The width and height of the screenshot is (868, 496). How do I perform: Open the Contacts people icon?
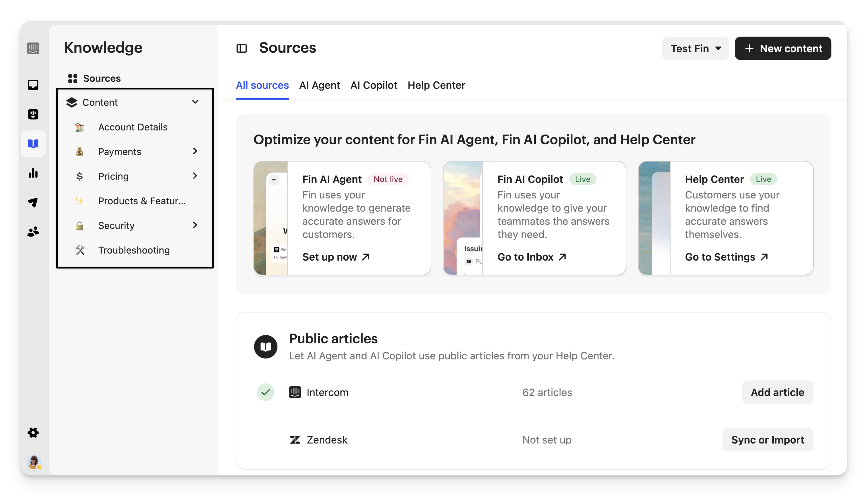33,232
